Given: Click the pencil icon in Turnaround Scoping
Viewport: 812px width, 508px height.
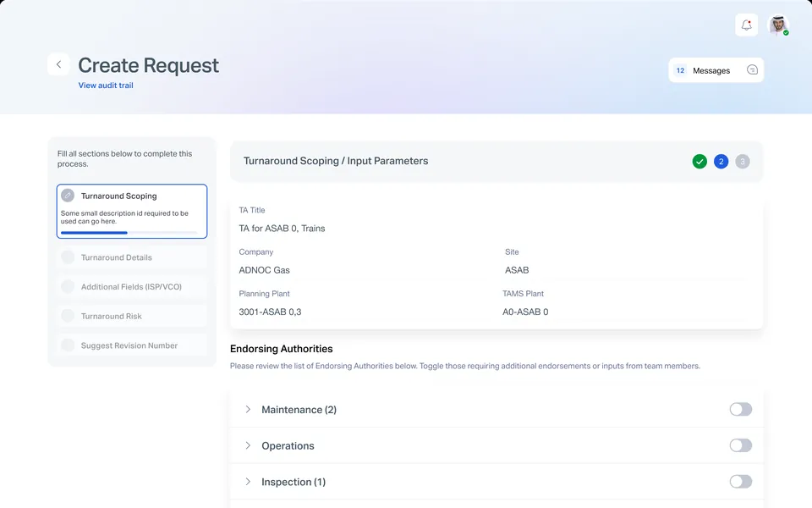Looking at the screenshot, I should (68, 196).
